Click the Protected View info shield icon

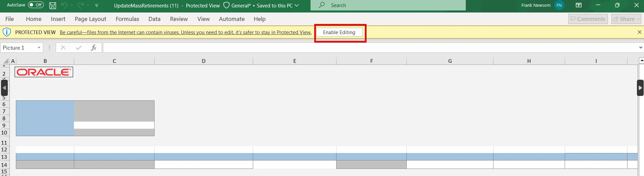[x=7, y=32]
